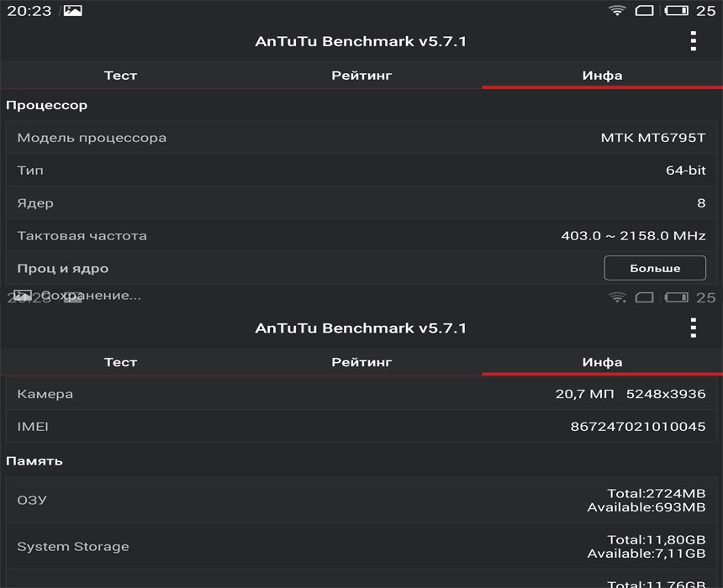Tap the 20,7 МП 5248x3936 value
This screenshot has height=588, width=723.
tap(631, 394)
